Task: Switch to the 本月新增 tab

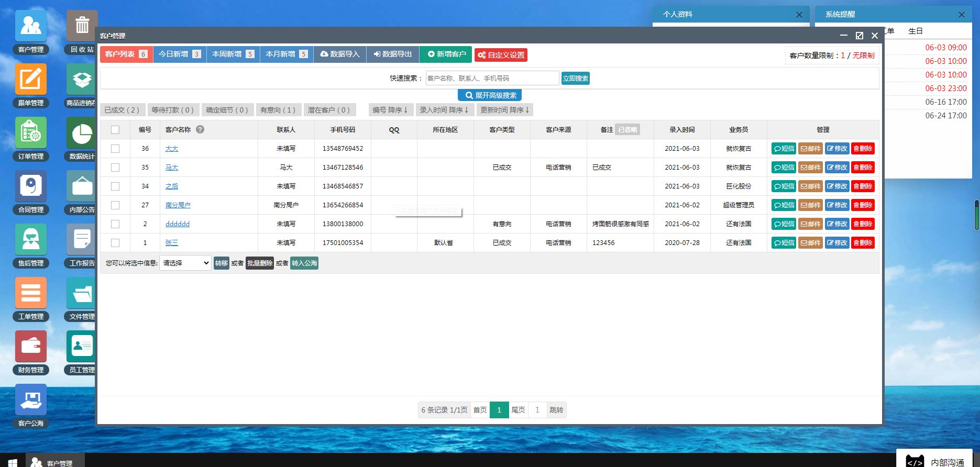Action: click(x=286, y=54)
